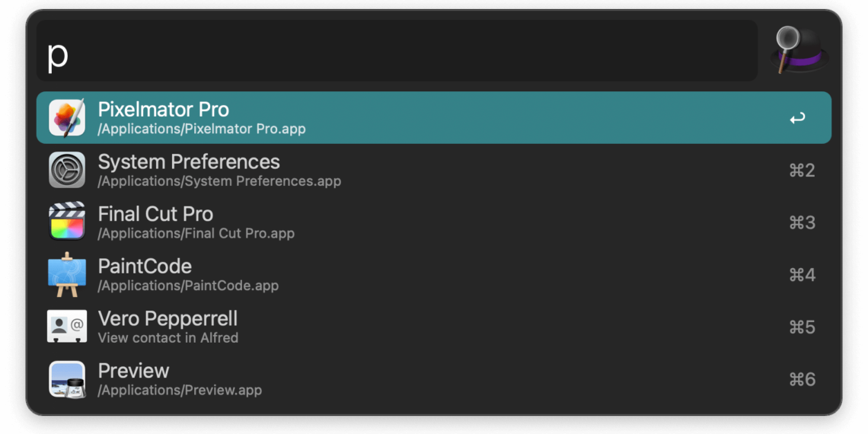View the Vero Pepperrell contact result
The height and width of the screenshot is (434, 868).
tap(433, 327)
